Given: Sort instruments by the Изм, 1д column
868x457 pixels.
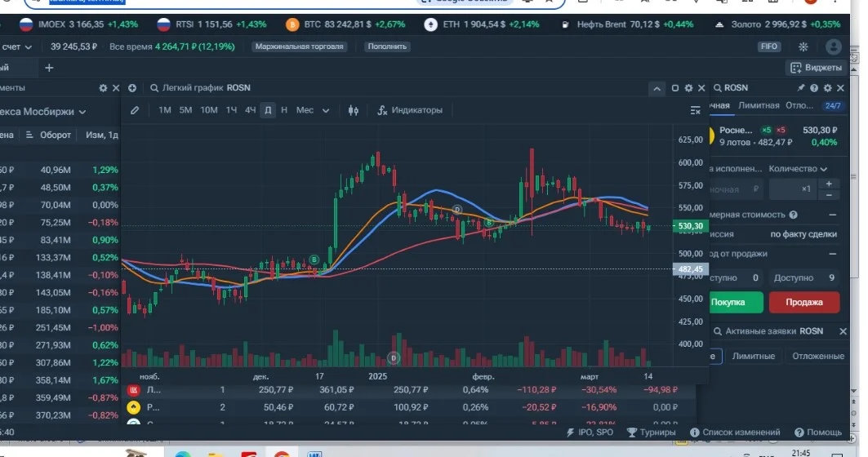Looking at the screenshot, I should [102, 135].
